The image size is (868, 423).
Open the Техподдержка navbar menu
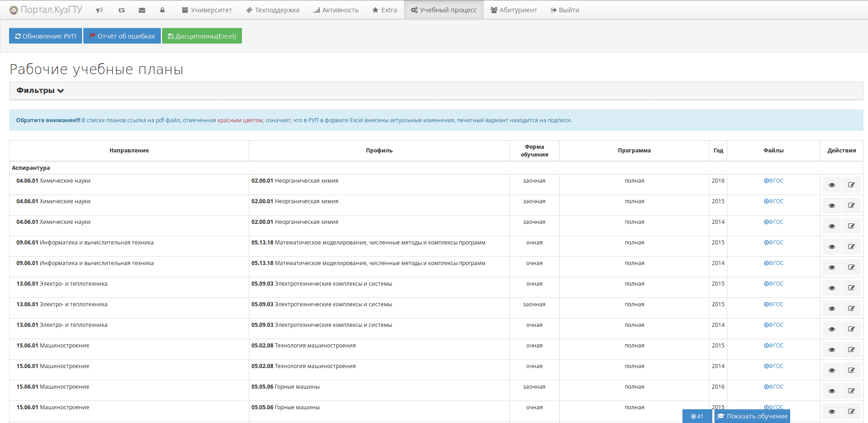click(x=273, y=10)
